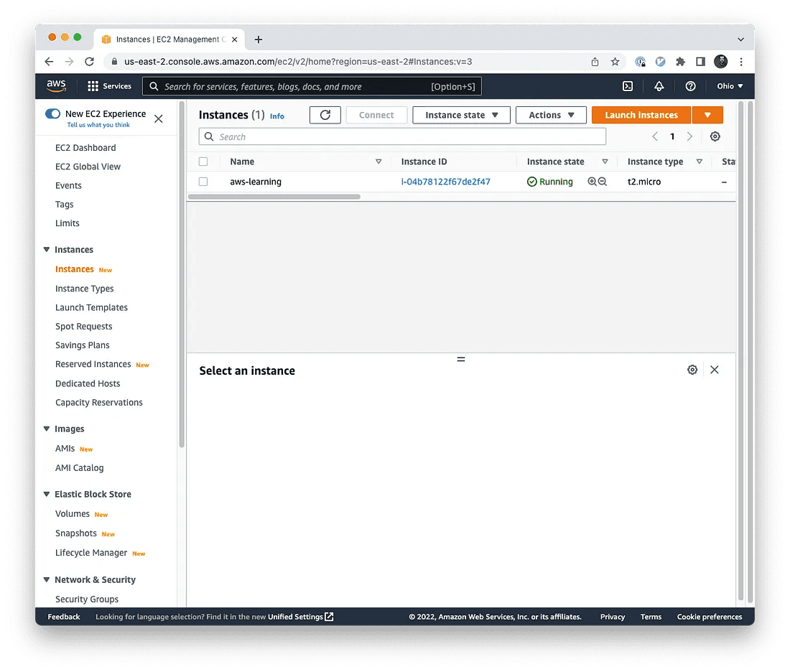Open Cookie preferences in footer
Viewport: 790px width, 672px height.
[x=710, y=617]
